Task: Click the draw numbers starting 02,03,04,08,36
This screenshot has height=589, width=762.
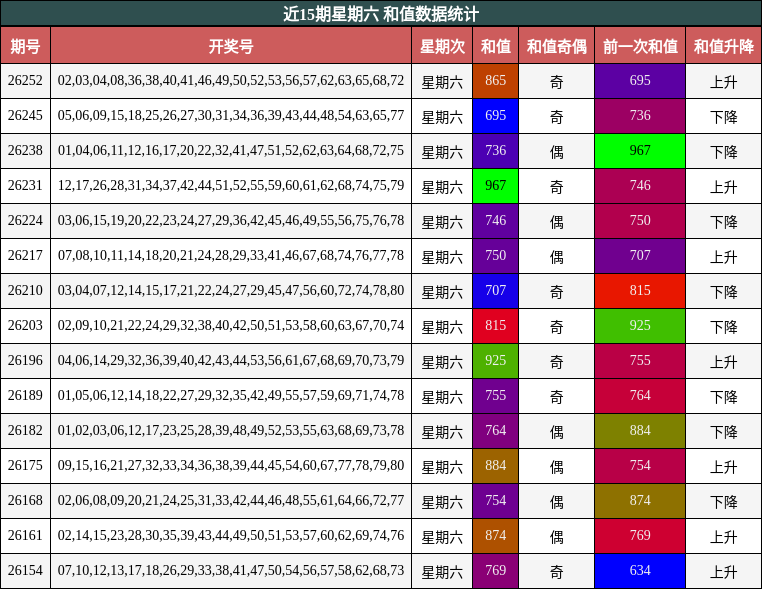Action: click(231, 80)
